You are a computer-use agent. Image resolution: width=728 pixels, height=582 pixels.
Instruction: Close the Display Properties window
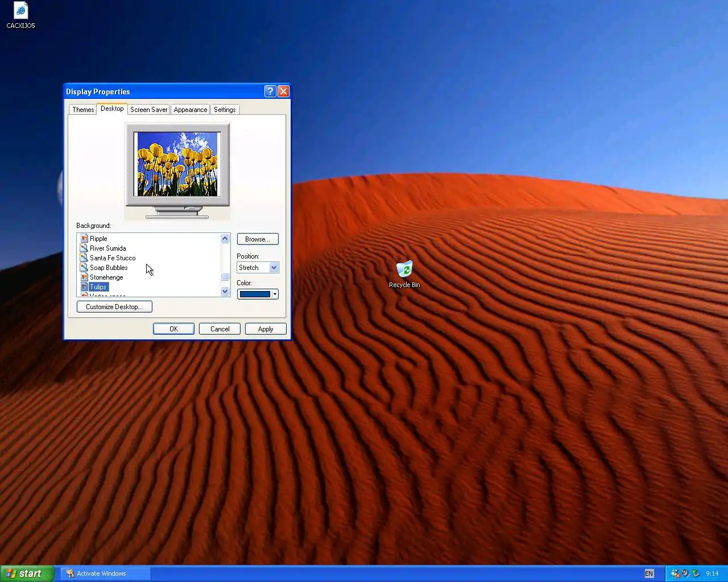[283, 91]
